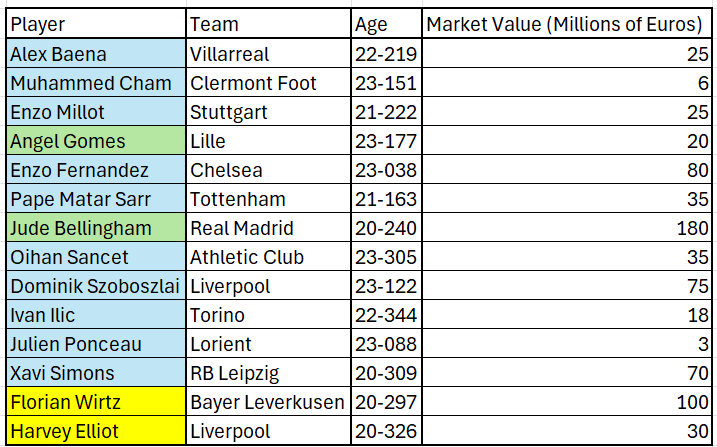Click the age cell 20-309
Viewport: 717px width, 447px height.
tap(386, 372)
